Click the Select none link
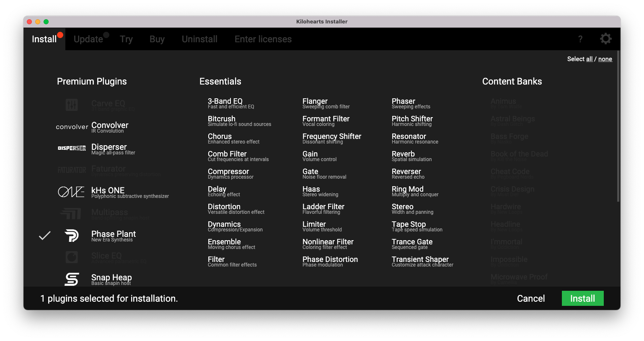The width and height of the screenshot is (644, 341). (605, 59)
